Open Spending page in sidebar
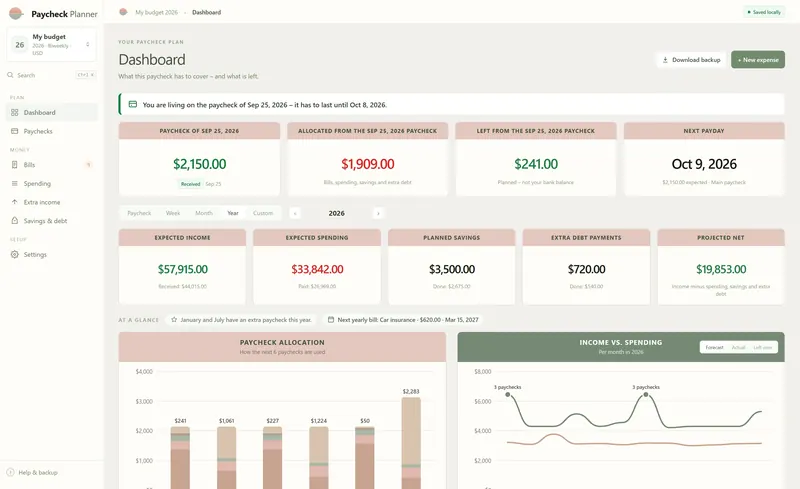 point(52,183)
